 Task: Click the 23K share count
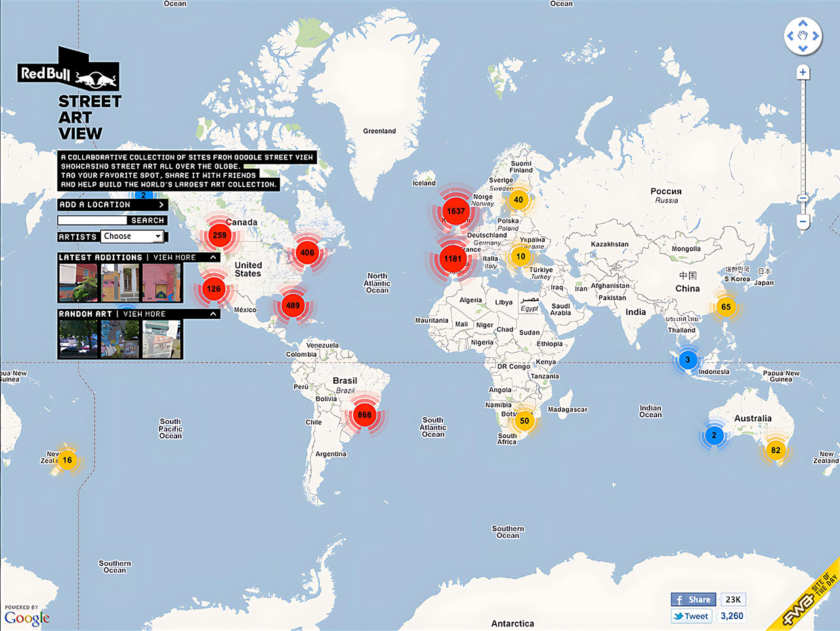click(733, 600)
